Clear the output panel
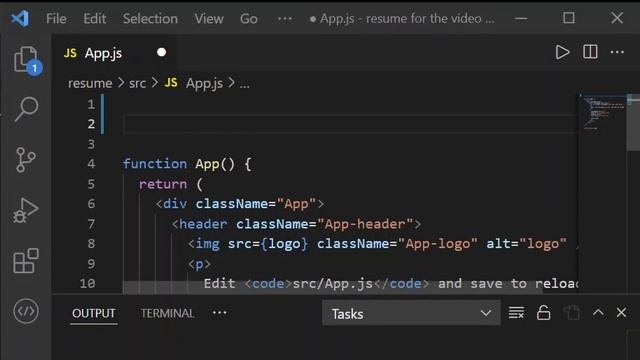 click(x=516, y=313)
